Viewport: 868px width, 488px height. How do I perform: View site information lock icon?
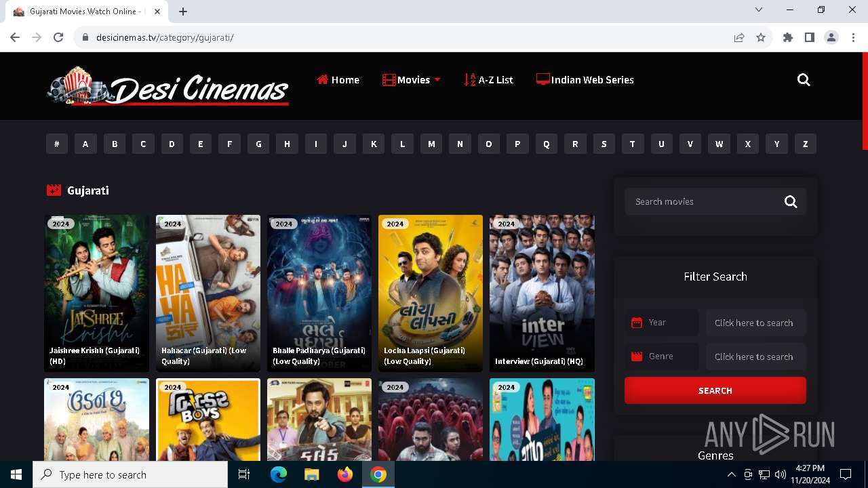(x=85, y=37)
